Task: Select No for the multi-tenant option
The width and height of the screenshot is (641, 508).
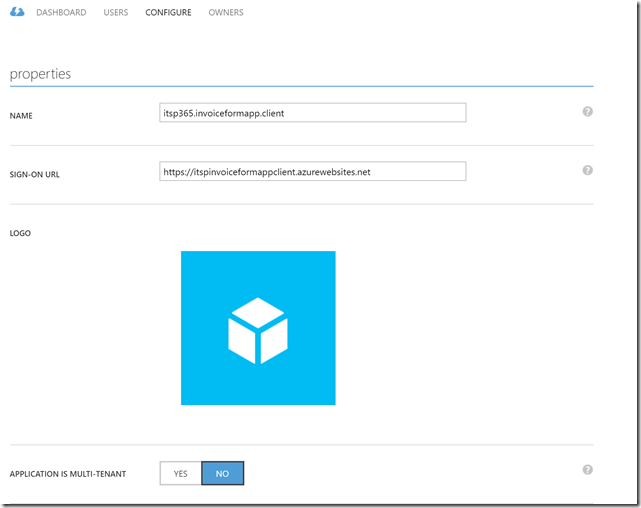Action: pyautogui.click(x=223, y=473)
